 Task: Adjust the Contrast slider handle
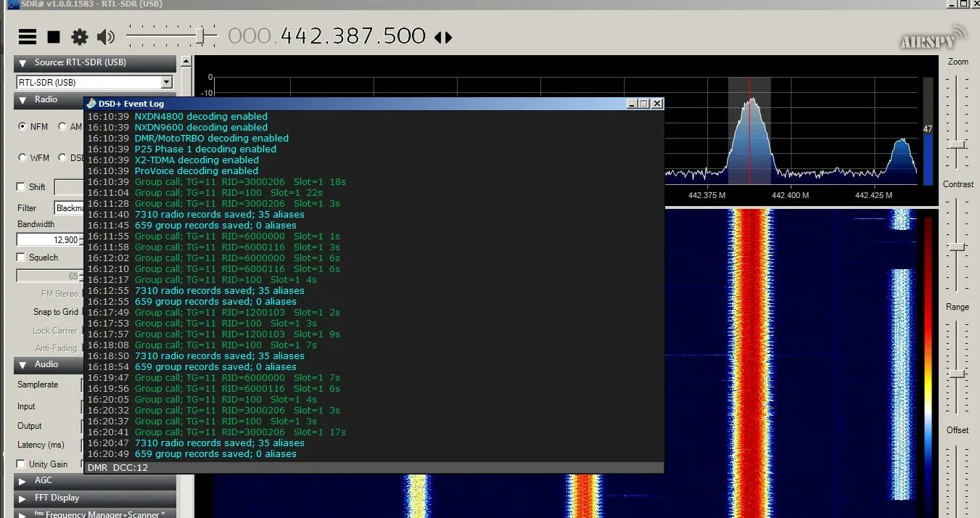point(958,247)
